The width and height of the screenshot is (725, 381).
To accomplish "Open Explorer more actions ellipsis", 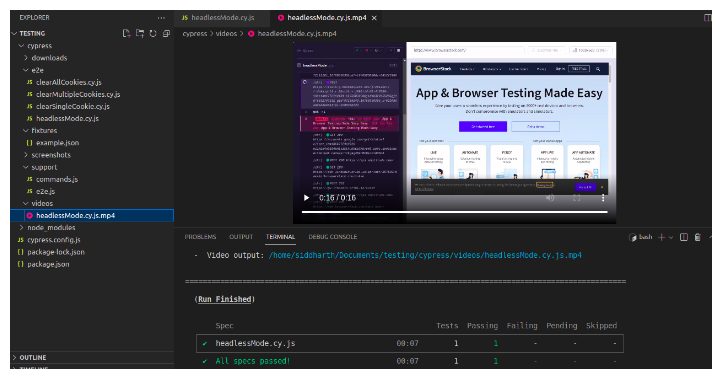I will [161, 18].
